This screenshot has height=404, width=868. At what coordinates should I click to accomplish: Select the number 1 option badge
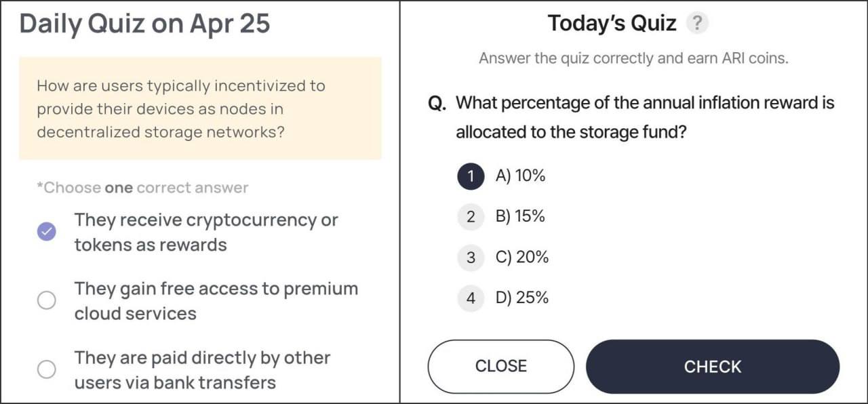[471, 176]
